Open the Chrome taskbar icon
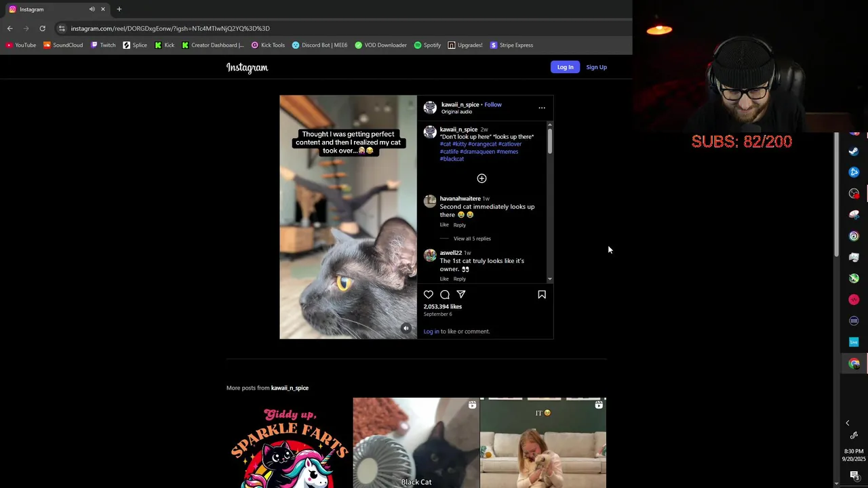The width and height of the screenshot is (868, 488). 854,363
